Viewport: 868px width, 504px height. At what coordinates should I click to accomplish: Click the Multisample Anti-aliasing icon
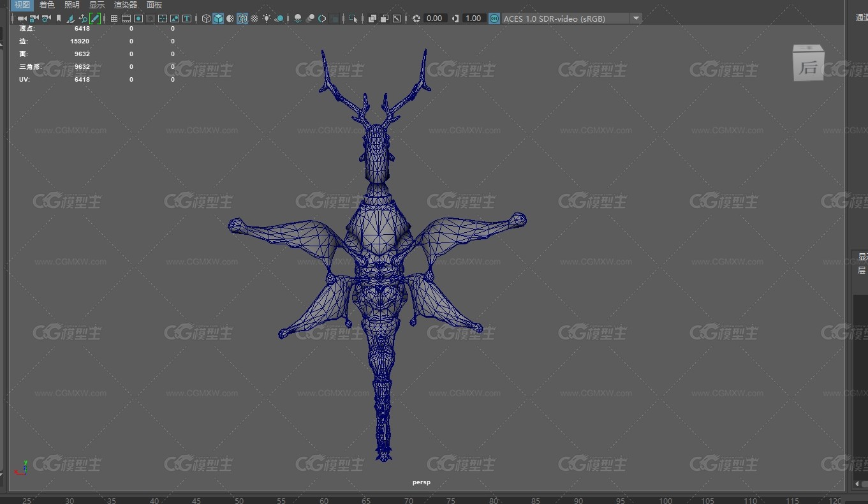[322, 19]
